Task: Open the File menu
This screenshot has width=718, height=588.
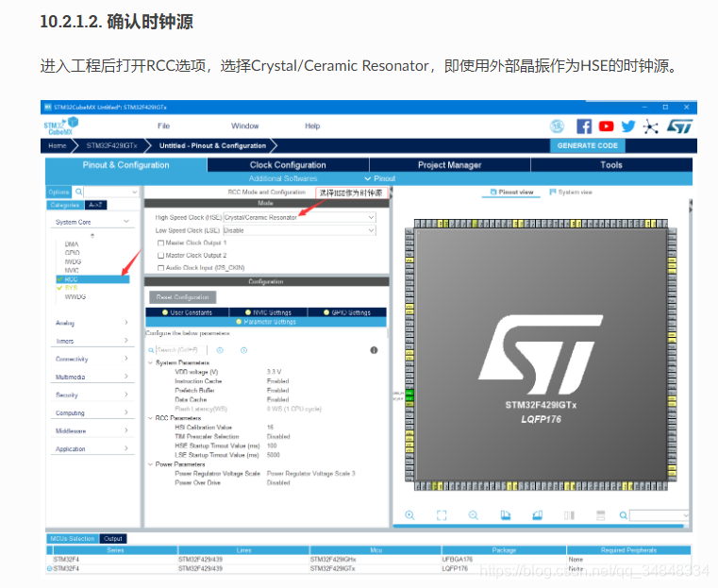Action: [163, 126]
